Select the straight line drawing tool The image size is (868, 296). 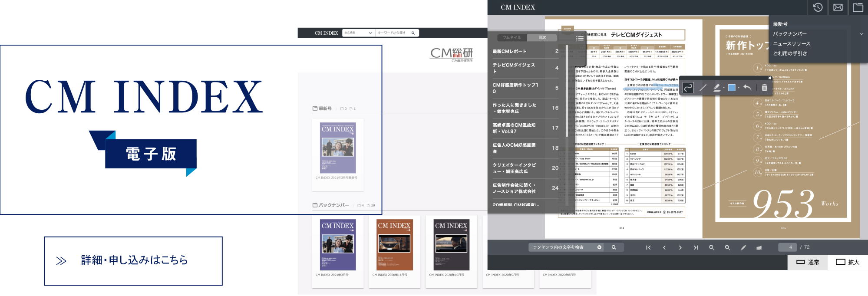[x=703, y=88]
